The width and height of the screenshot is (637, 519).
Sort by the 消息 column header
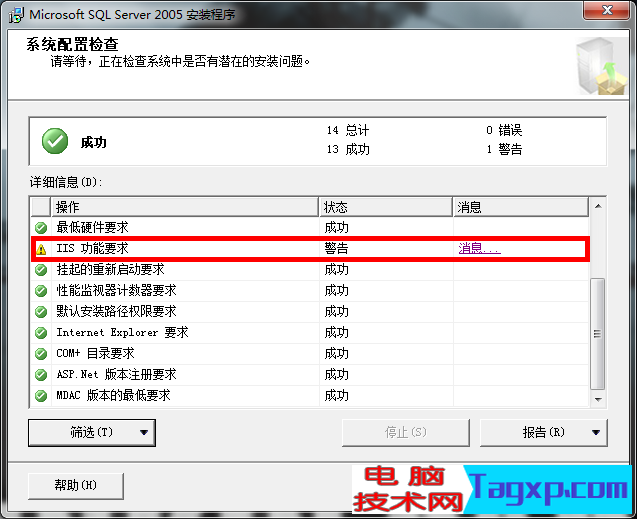coord(521,207)
